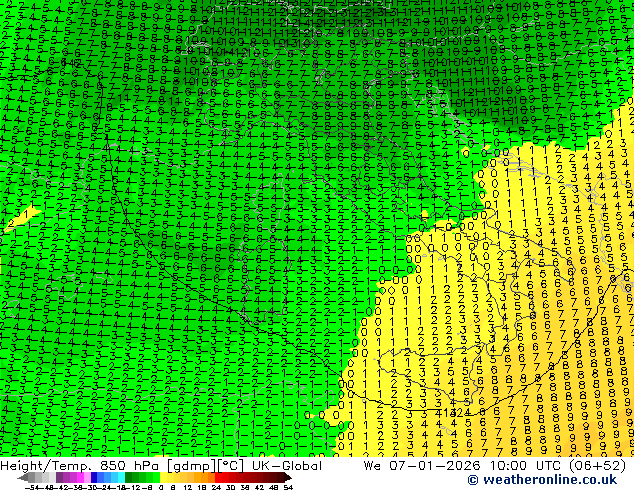This screenshot has width=634, height=490.
Task: Click the gray left arrow end of color scale
Action: [23, 478]
